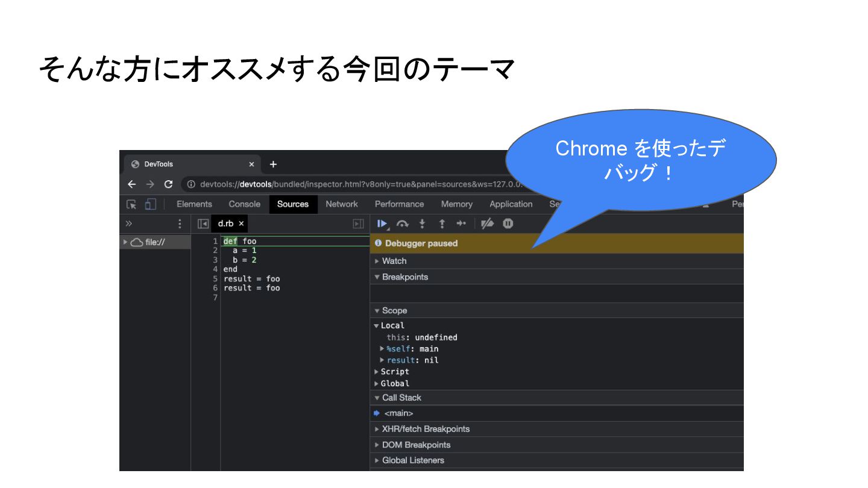
Task: Expand the file:// tree node
Action: pos(125,242)
